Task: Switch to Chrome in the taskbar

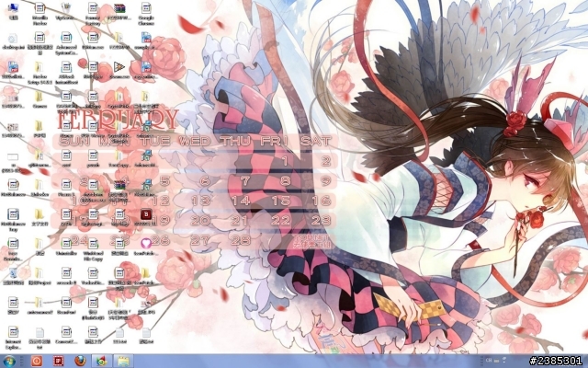Action: click(x=101, y=362)
